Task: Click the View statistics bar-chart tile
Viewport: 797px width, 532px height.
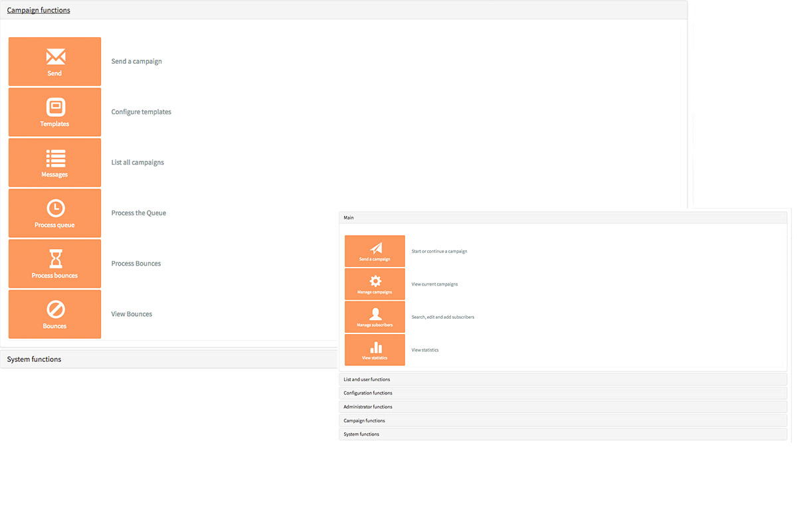Action: 375,350
